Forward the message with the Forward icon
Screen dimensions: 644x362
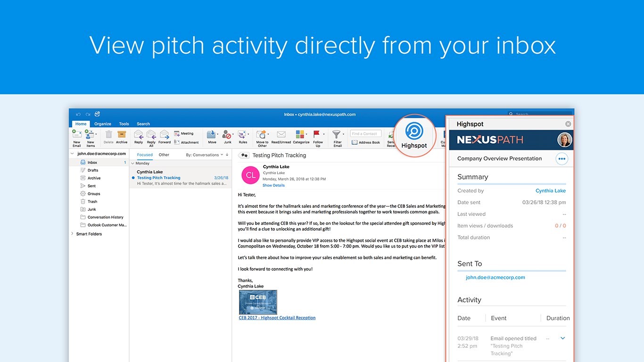click(x=165, y=134)
